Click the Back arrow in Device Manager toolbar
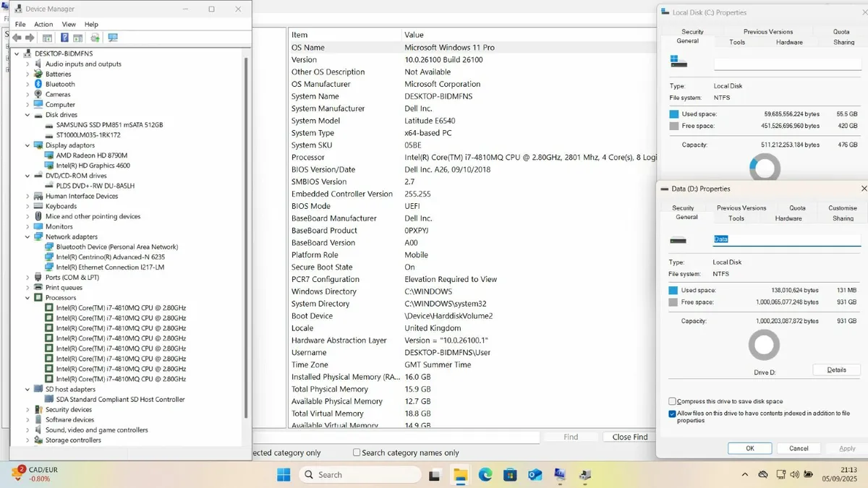Image resolution: width=868 pixels, height=488 pixels. [17, 38]
